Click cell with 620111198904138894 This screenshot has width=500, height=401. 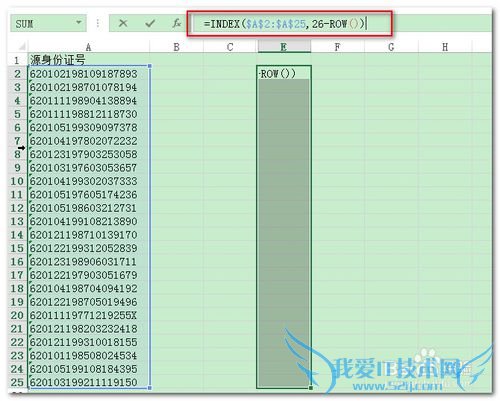pyautogui.click(x=89, y=101)
